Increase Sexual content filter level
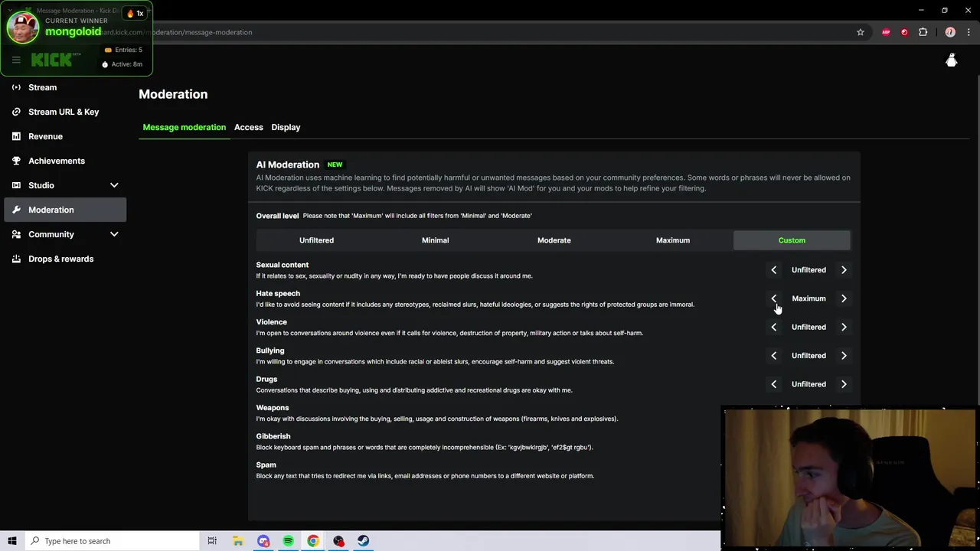This screenshot has height=551, width=980. tap(844, 270)
